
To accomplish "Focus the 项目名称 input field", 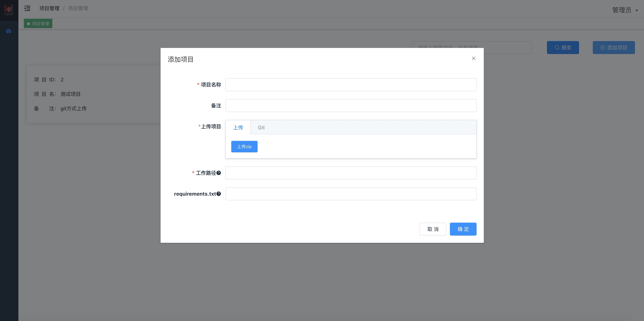I will tap(351, 85).
